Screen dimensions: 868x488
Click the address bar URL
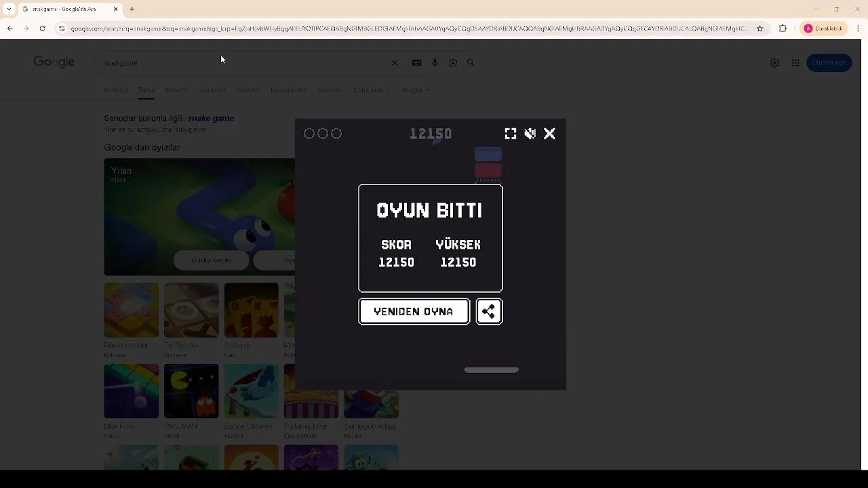pos(409,28)
